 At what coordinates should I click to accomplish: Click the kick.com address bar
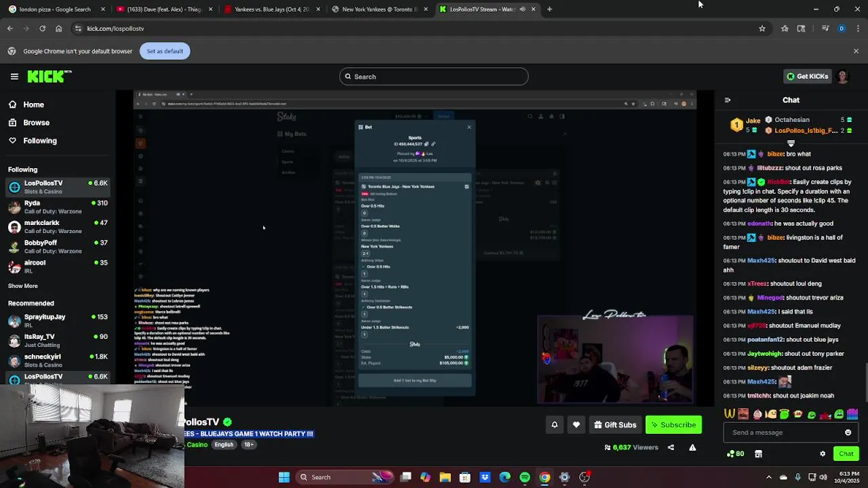(420, 28)
